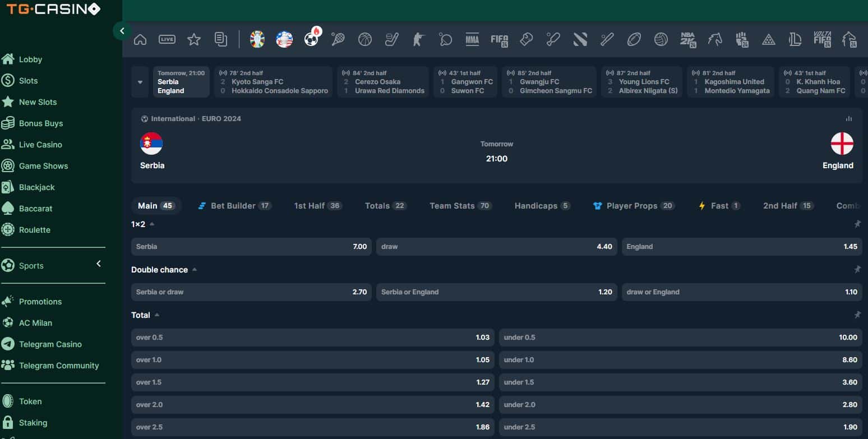Select the billiards triangle icon
Screen dimensions: 868x439
pos(769,40)
